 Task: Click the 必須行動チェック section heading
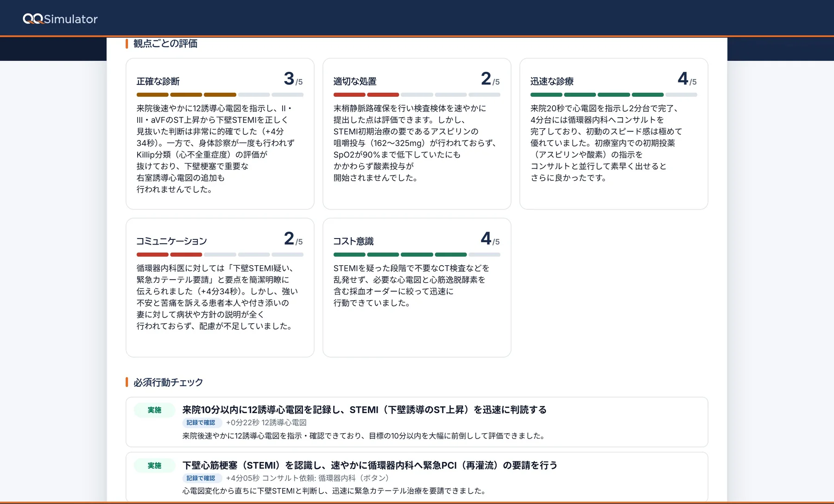coord(168,383)
